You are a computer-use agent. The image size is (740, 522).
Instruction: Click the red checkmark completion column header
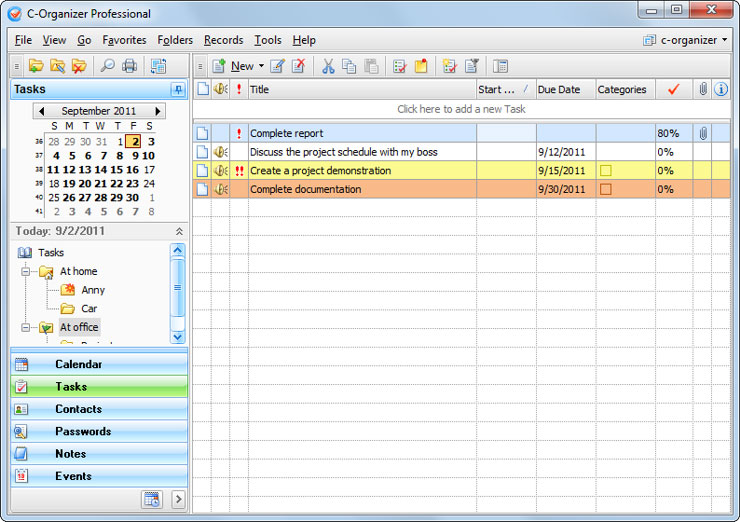(673, 89)
